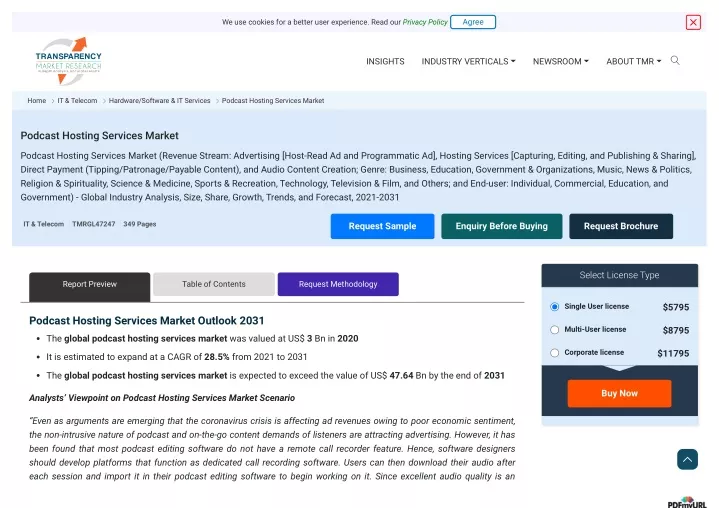The width and height of the screenshot is (719, 508).
Task: Click the Request Sample button
Action: coord(382,226)
